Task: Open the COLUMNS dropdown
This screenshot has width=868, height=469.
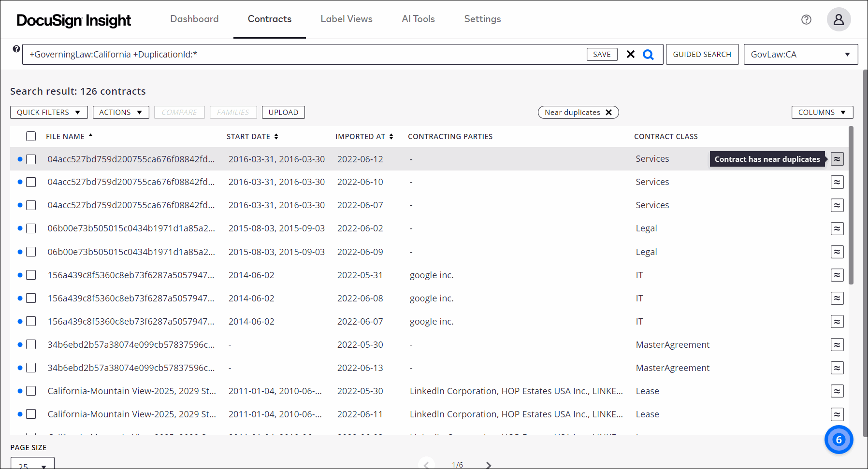Action: 822,112
